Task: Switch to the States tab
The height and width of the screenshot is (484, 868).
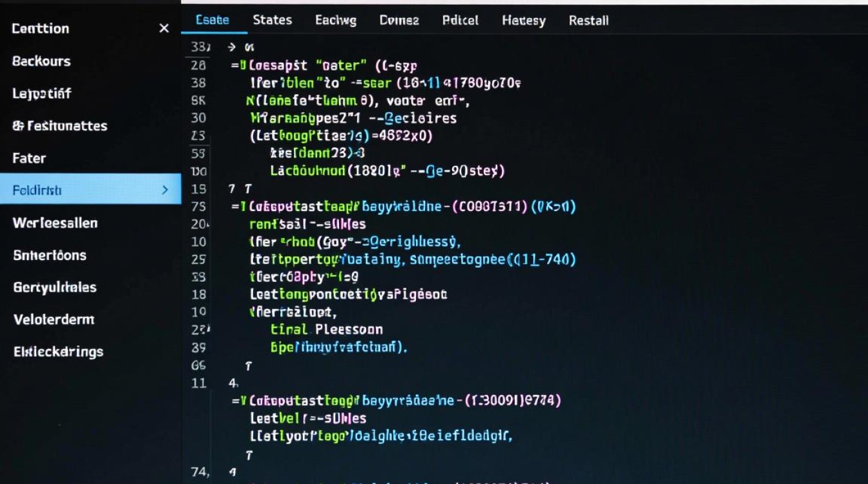Action: pos(272,20)
